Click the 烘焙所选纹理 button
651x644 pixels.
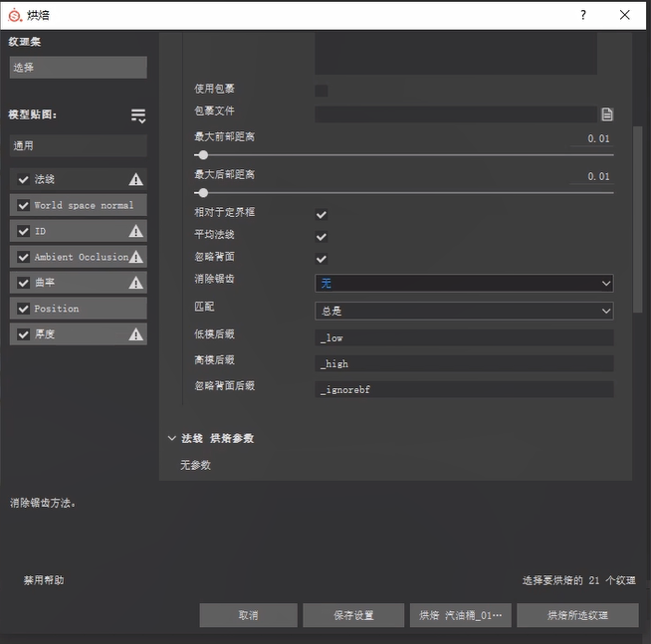coord(577,615)
